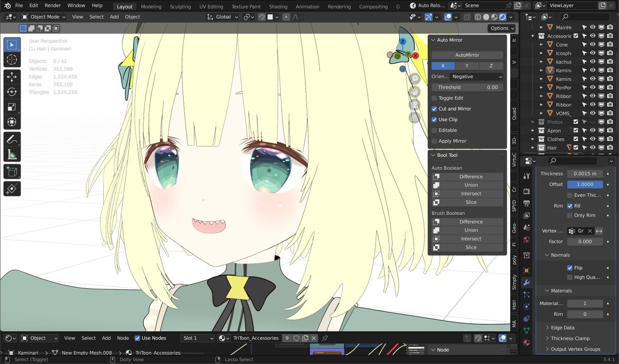
Task: Select the Transform tool
Action: click(x=12, y=122)
